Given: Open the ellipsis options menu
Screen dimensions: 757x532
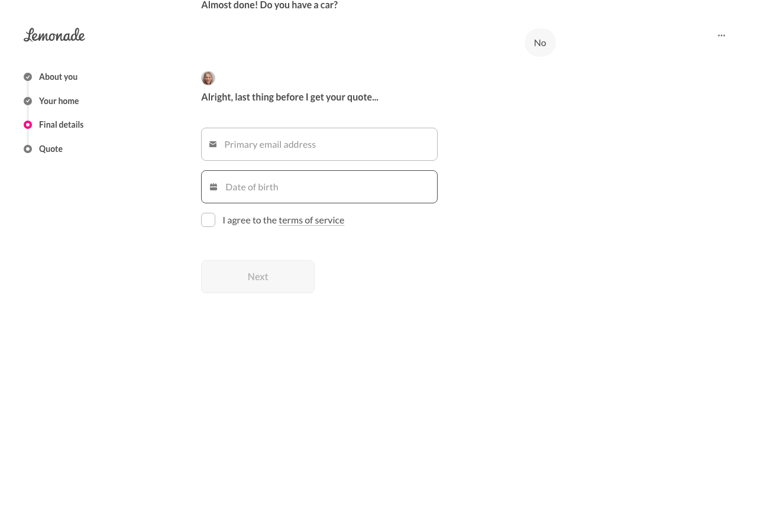Looking at the screenshot, I should [721, 35].
